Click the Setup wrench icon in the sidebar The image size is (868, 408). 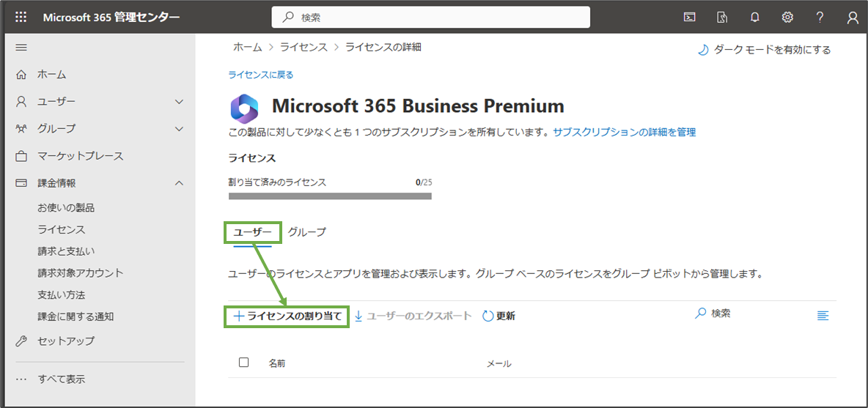pos(21,341)
